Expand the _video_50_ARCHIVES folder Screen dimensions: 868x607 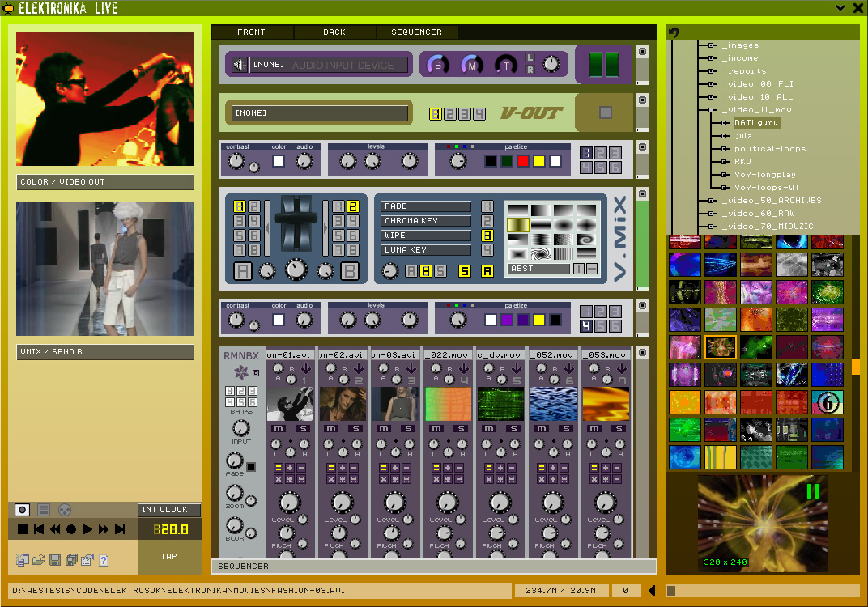tap(712, 201)
